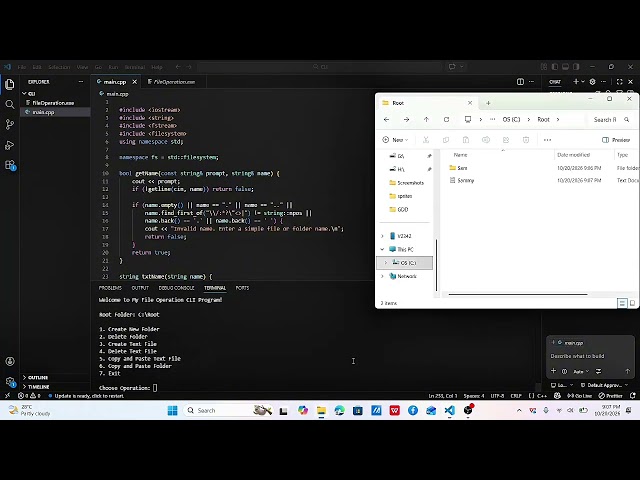This screenshot has height=480, width=640.
Task: Open Microsoft Edge from the taskbar
Action: click(x=340, y=410)
